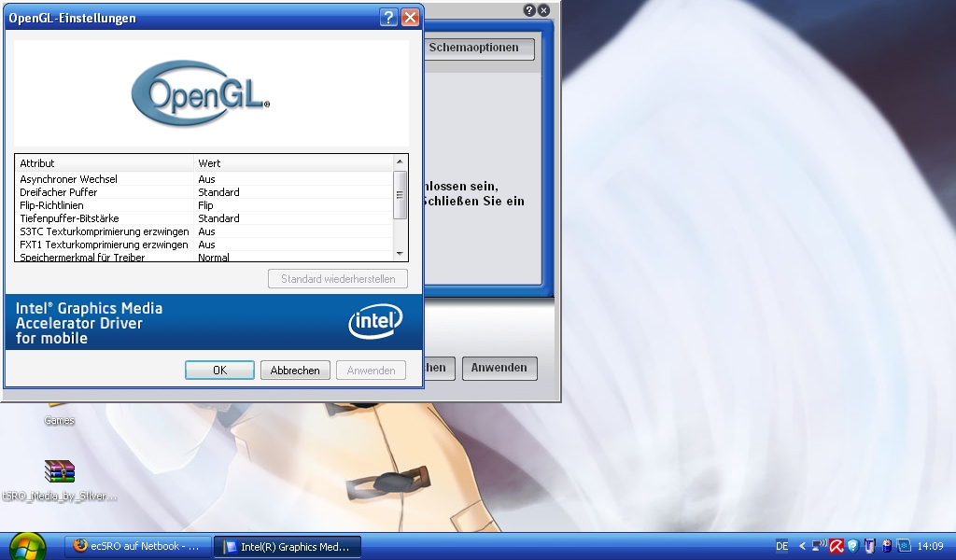The width and height of the screenshot is (956, 560).
Task: Open the Windows security shield tray icon
Action: click(852, 546)
